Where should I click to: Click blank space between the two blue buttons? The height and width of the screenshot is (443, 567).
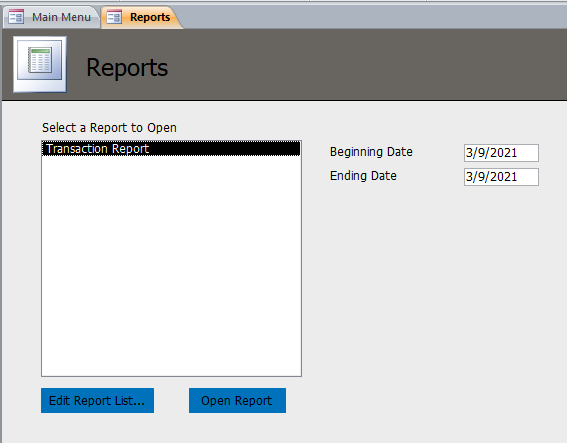point(171,400)
